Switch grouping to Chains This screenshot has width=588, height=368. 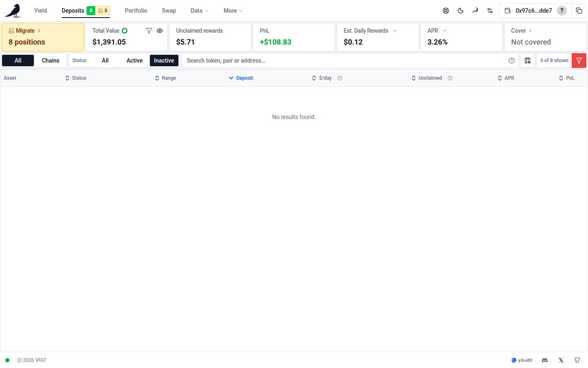coord(51,61)
